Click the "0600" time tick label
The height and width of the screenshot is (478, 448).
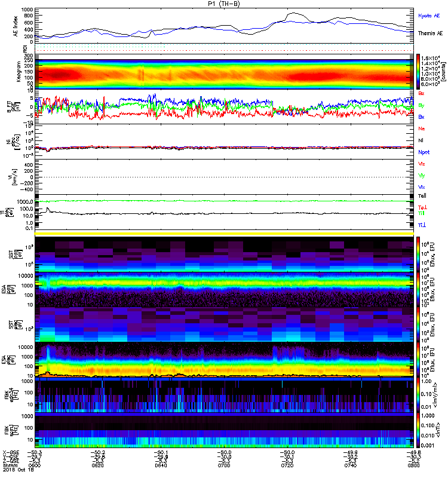click(35, 465)
